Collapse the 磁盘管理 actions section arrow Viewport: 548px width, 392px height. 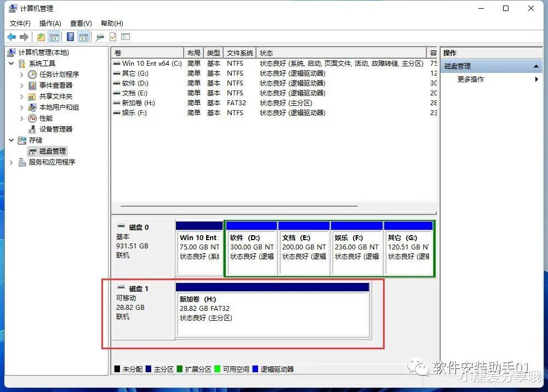[x=536, y=66]
